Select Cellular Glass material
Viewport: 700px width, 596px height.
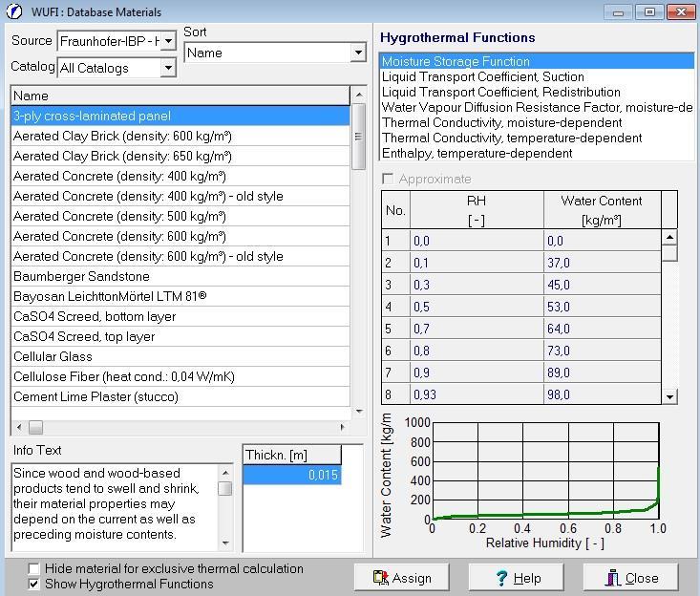click(180, 356)
